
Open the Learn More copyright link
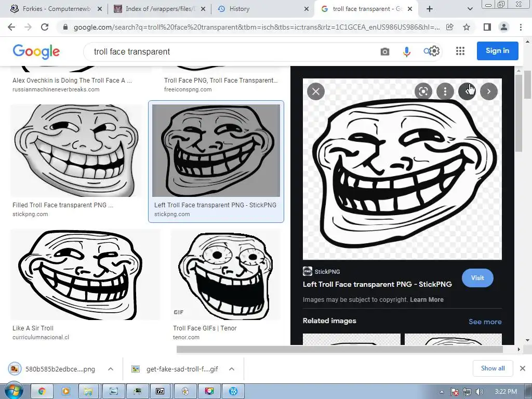(427, 300)
